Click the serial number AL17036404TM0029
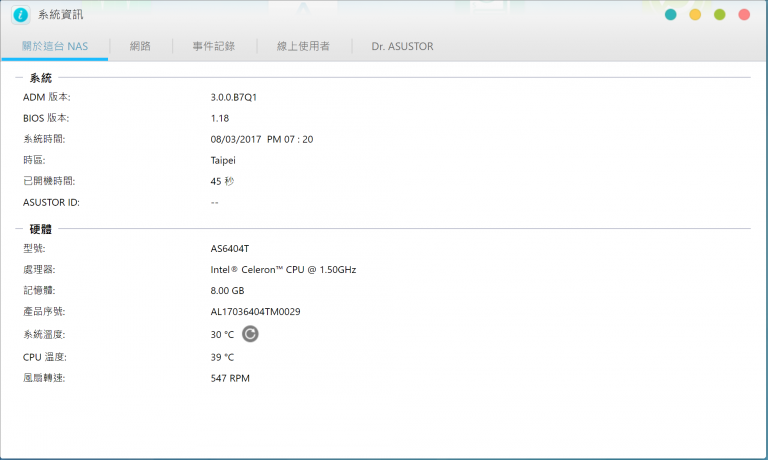768x460 pixels. click(255, 312)
